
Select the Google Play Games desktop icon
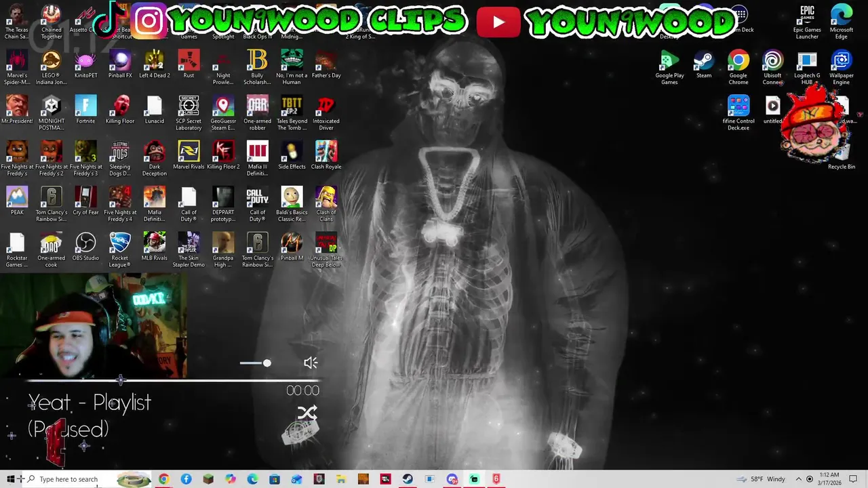[669, 67]
